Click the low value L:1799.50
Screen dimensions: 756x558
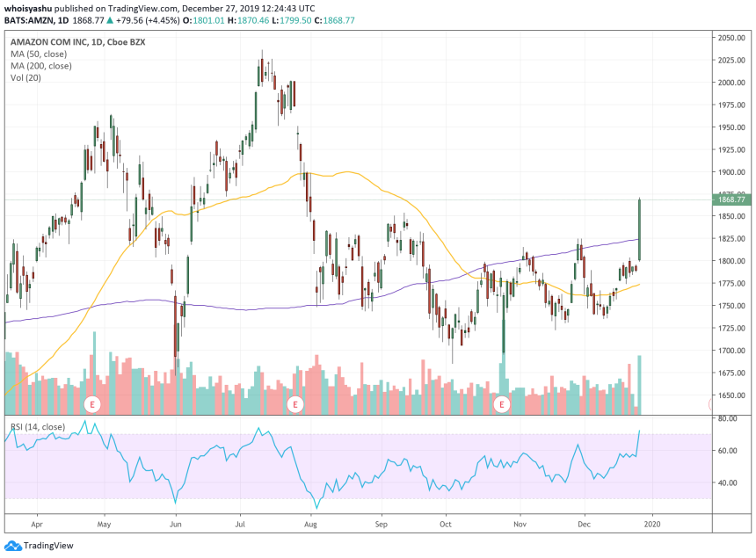tap(292, 20)
